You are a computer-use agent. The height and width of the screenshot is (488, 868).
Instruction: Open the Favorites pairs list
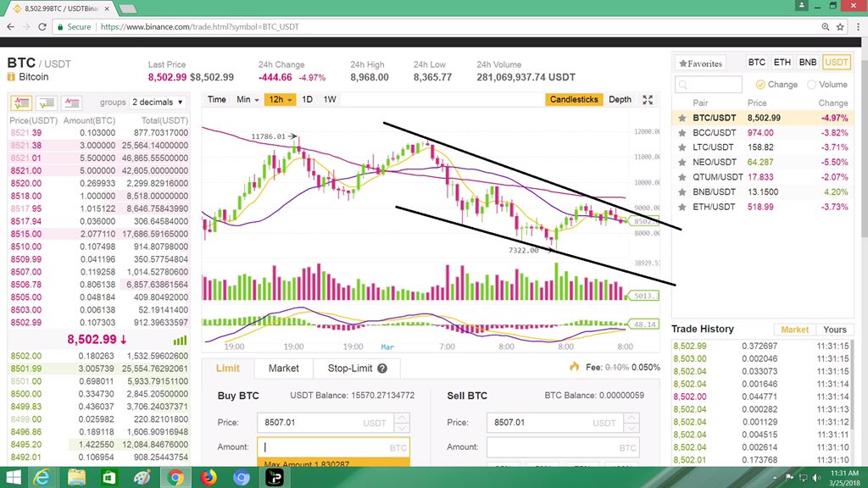700,64
